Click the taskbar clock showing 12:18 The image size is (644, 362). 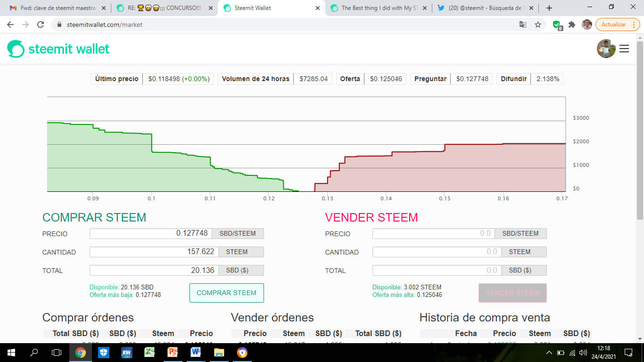click(603, 352)
